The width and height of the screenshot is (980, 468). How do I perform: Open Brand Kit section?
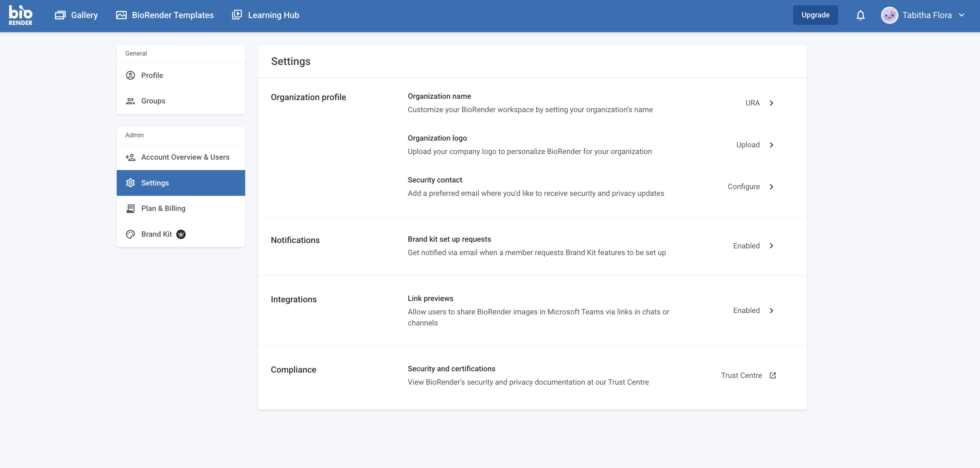click(181, 234)
